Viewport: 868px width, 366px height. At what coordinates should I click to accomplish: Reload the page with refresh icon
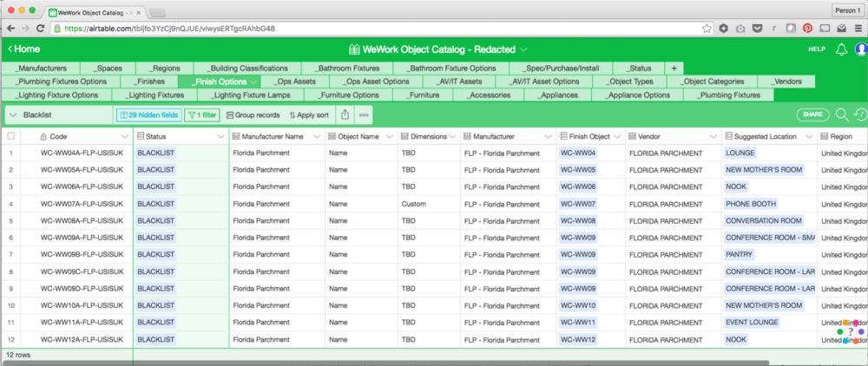point(40,29)
